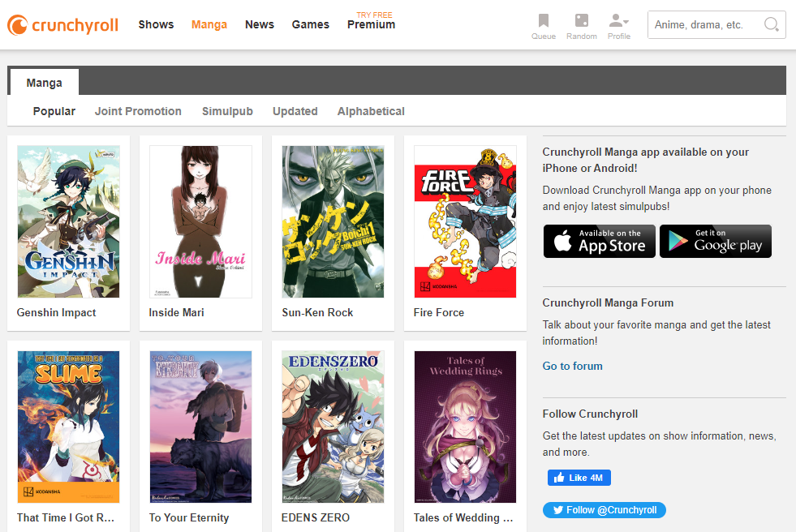Screen dimensions: 796x532
Task: Click the App Store download badge
Action: point(599,242)
